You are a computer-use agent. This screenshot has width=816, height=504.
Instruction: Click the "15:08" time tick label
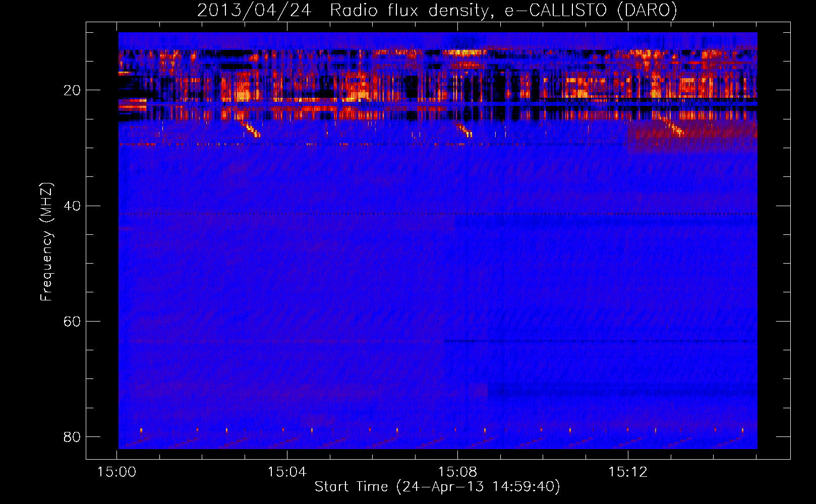tap(457, 472)
